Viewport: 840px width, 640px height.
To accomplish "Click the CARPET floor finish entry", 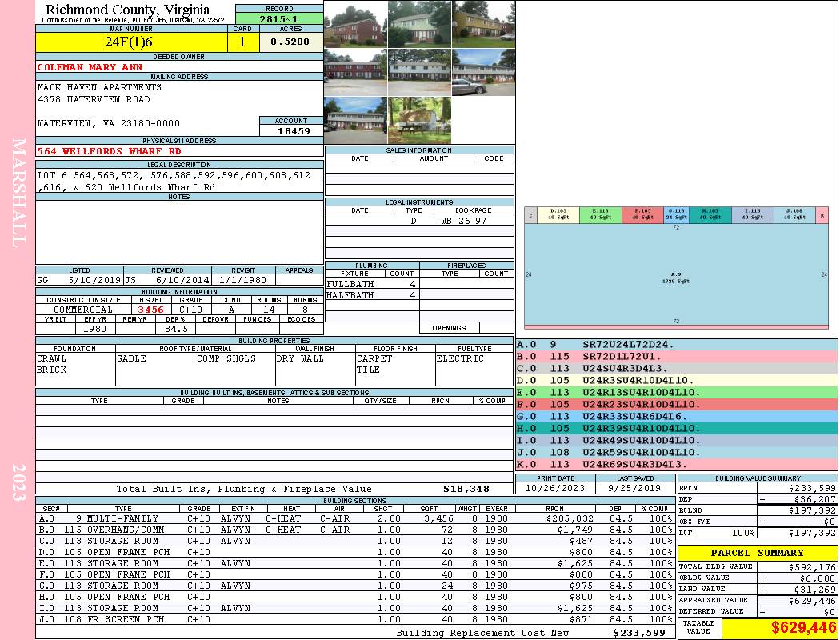I will click(374, 359).
